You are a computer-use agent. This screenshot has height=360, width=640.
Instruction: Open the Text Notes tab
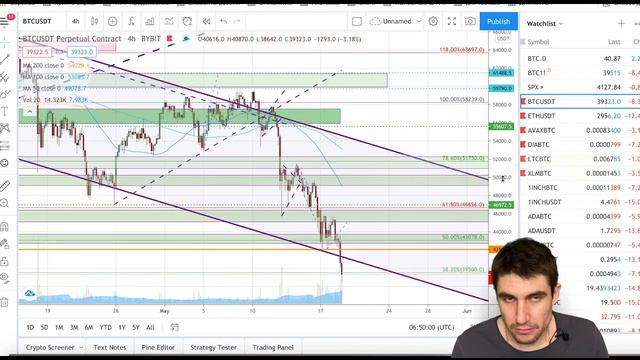[x=110, y=347]
